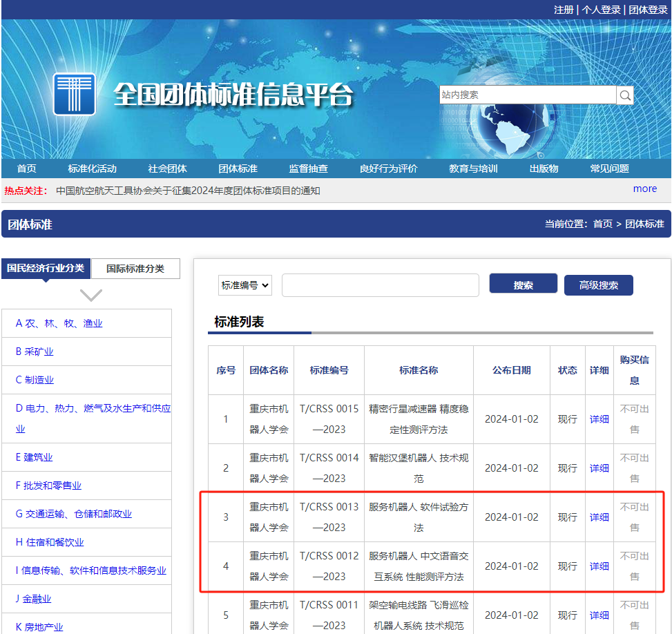Open the 标准编号 search type dropdown

[245, 285]
